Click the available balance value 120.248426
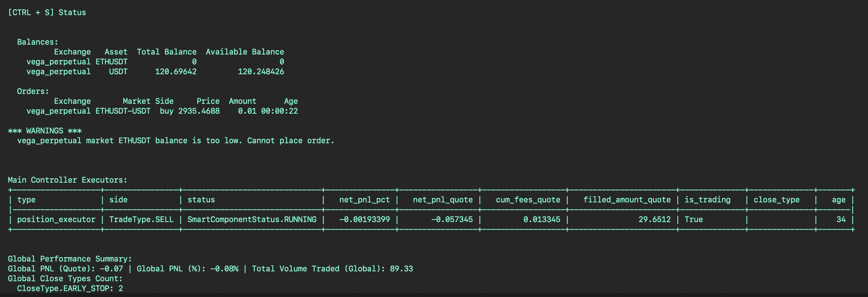The height and width of the screenshot is (297, 868). (x=261, y=72)
